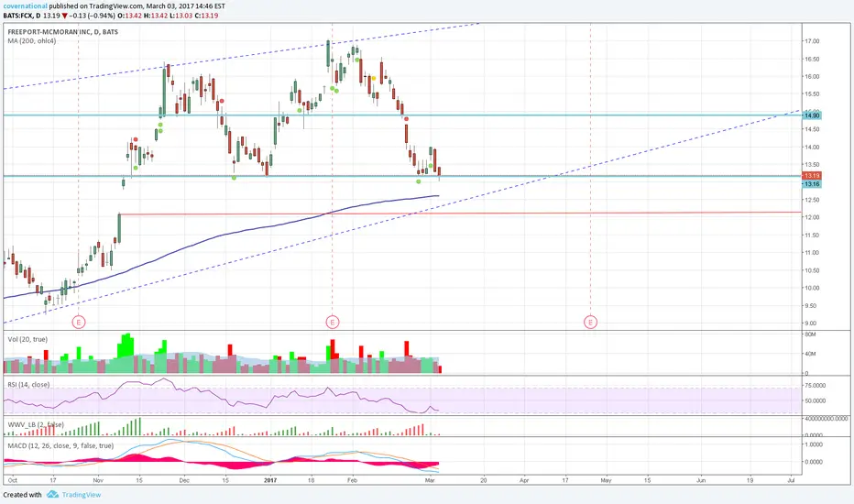This screenshot has width=854, height=504.
Task: Click the upcoming earnings 'E' marker in late April
Action: pos(590,323)
